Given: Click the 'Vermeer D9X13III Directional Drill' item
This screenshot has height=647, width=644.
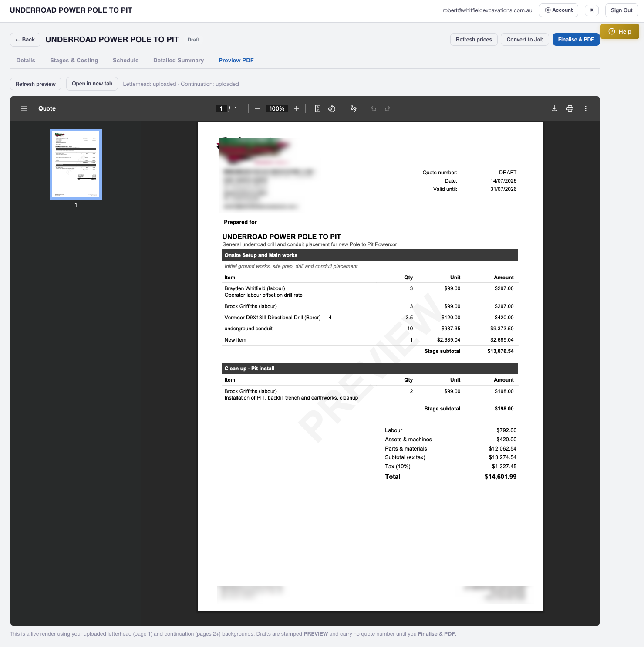Looking at the screenshot, I should 278,318.
